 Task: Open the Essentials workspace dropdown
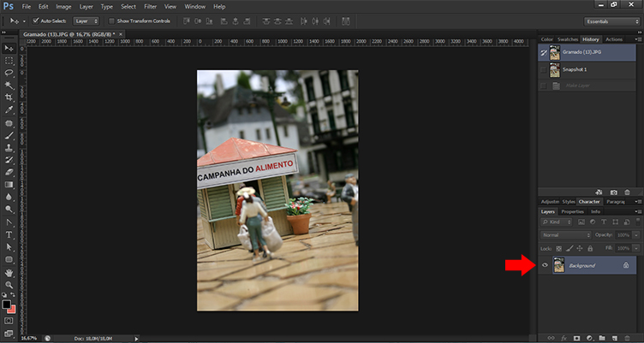(x=611, y=21)
